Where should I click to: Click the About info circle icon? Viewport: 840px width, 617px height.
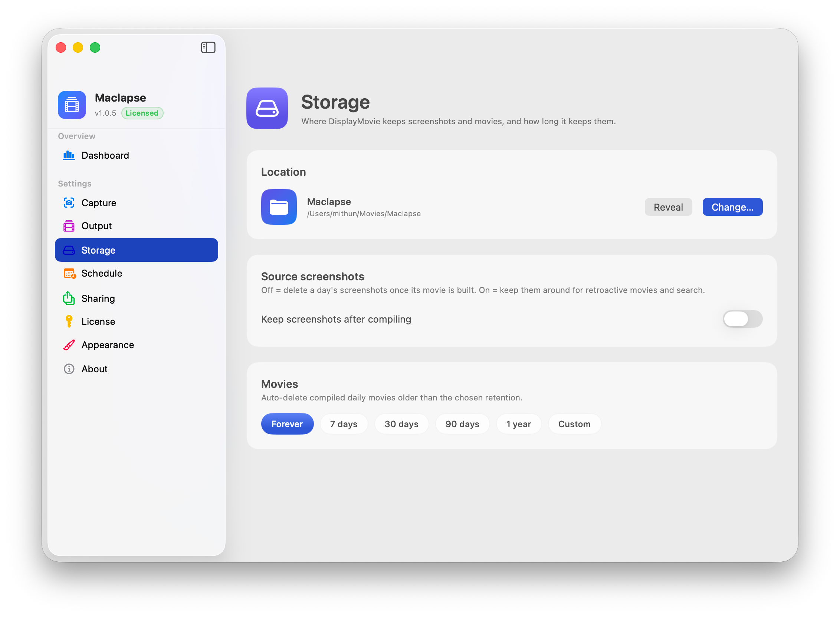69,369
